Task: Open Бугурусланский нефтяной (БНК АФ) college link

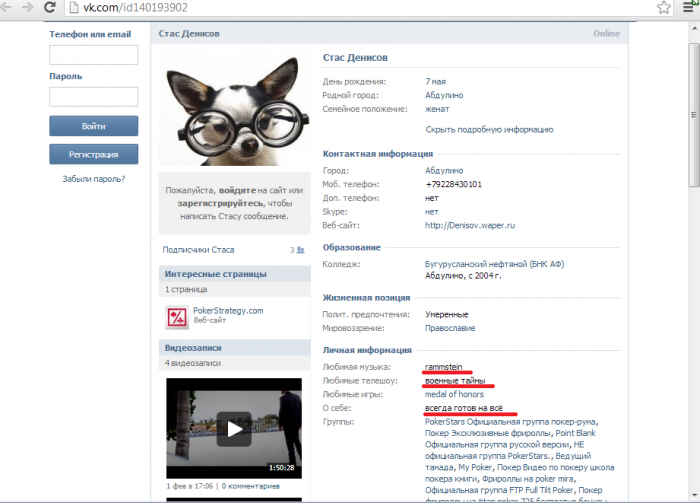Action: point(495,264)
